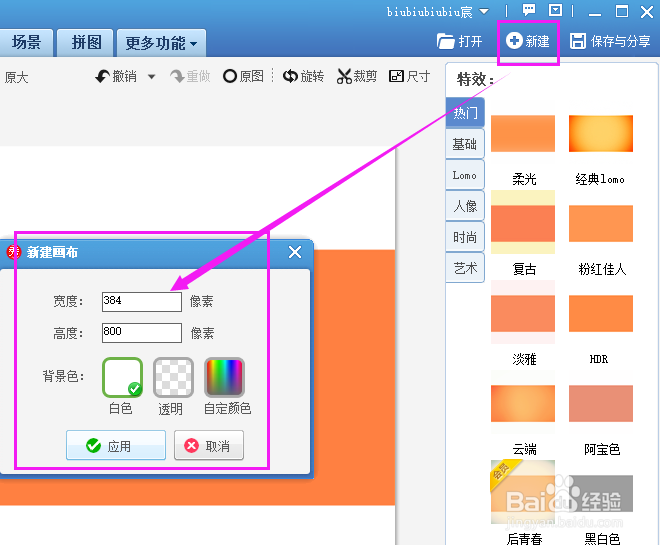Click the 取消 cancel button
Screen dimensions: 660x545
(x=209, y=445)
